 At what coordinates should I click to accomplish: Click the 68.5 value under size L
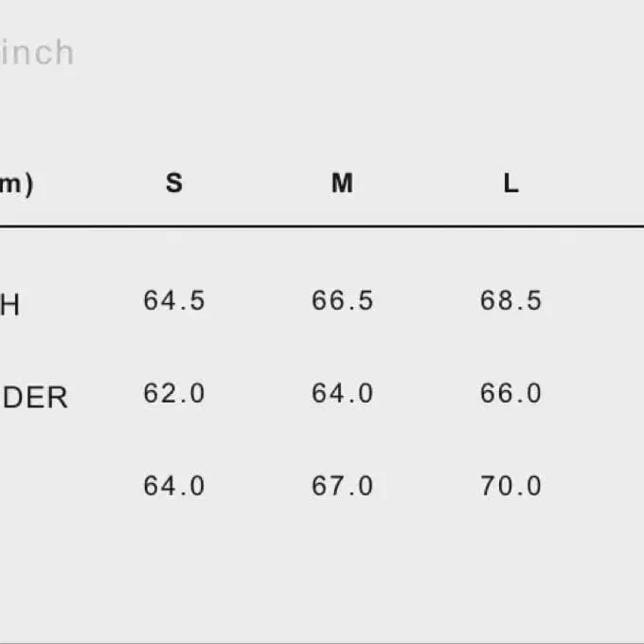(x=510, y=301)
